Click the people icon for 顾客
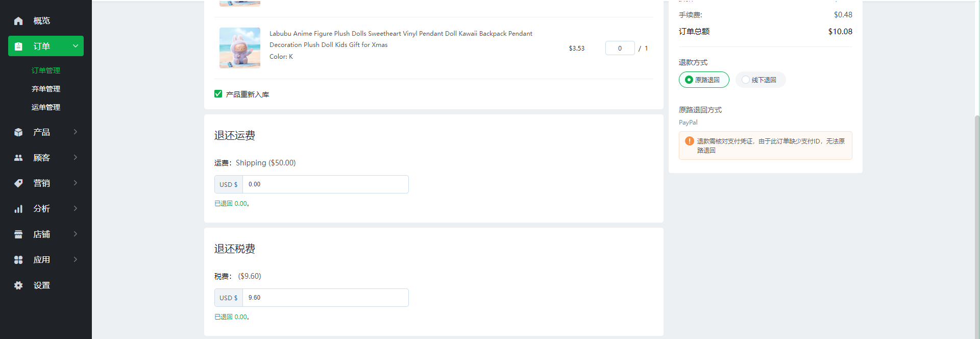This screenshot has width=980, height=339. tap(18, 158)
